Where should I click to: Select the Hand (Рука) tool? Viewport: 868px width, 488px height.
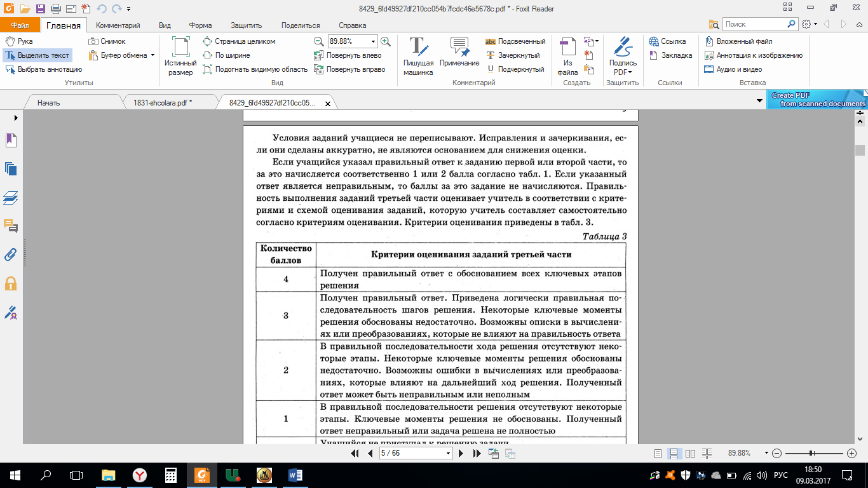[19, 41]
